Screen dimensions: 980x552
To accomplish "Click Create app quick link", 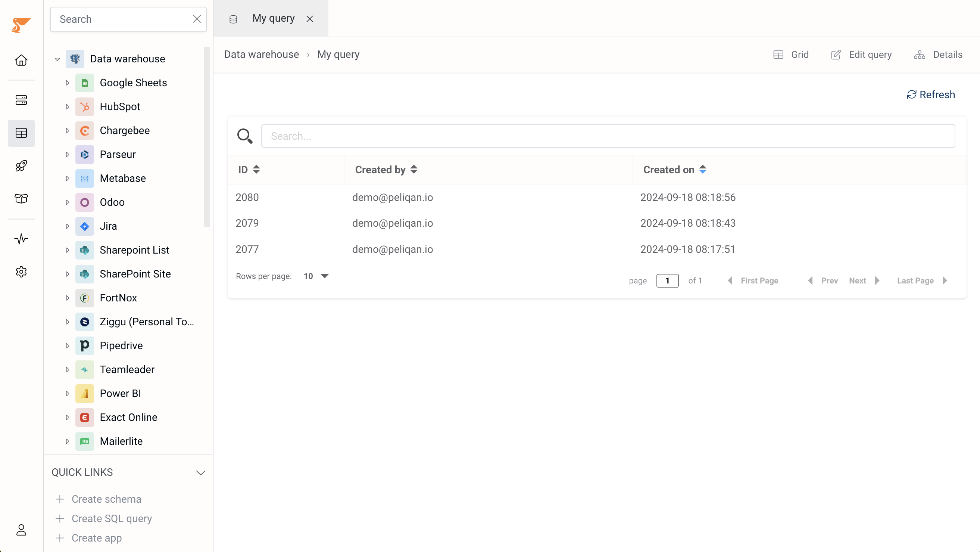I will [97, 538].
